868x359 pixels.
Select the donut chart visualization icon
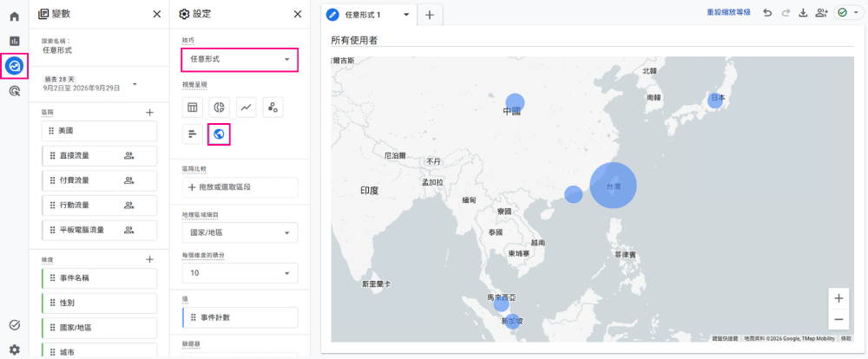pos(220,108)
